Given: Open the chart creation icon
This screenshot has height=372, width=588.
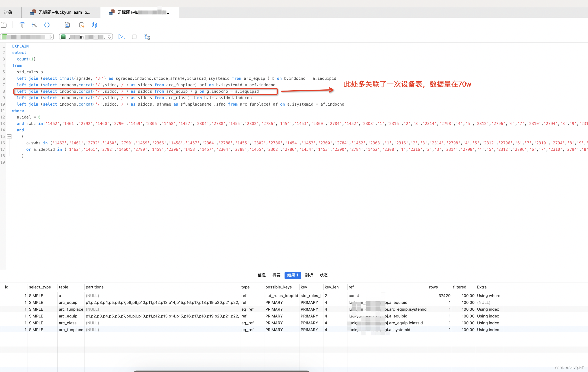Looking at the screenshot, I should (95, 25).
